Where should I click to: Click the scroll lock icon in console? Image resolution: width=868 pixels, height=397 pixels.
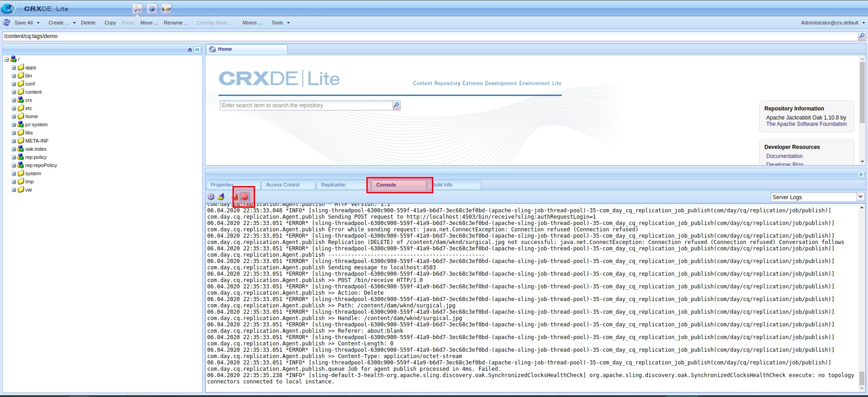(235, 196)
